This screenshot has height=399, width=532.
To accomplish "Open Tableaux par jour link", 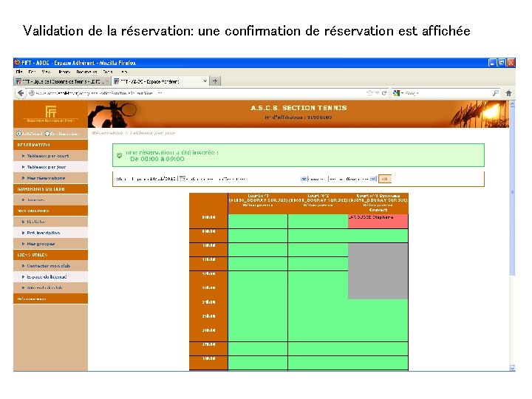I will (47, 167).
